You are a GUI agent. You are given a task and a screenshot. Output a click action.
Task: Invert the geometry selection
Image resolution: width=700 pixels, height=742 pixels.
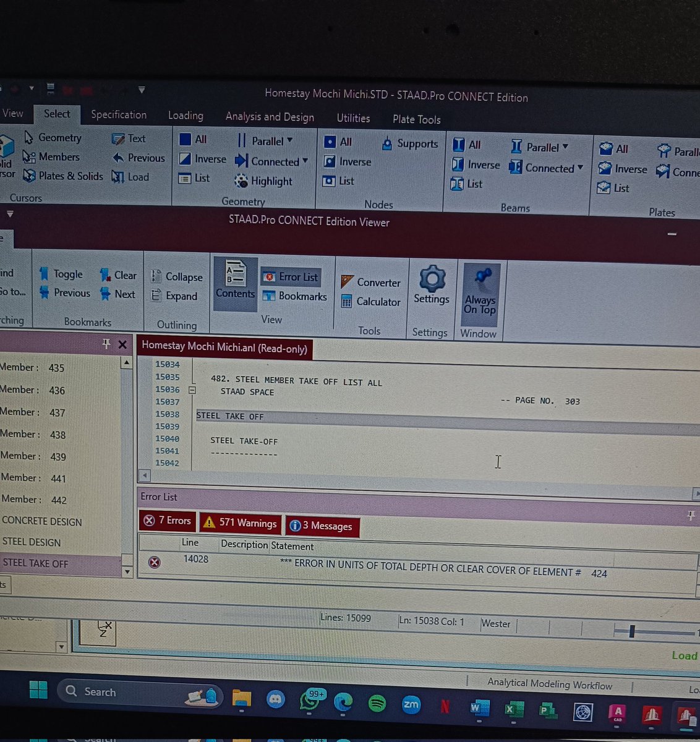click(x=203, y=159)
